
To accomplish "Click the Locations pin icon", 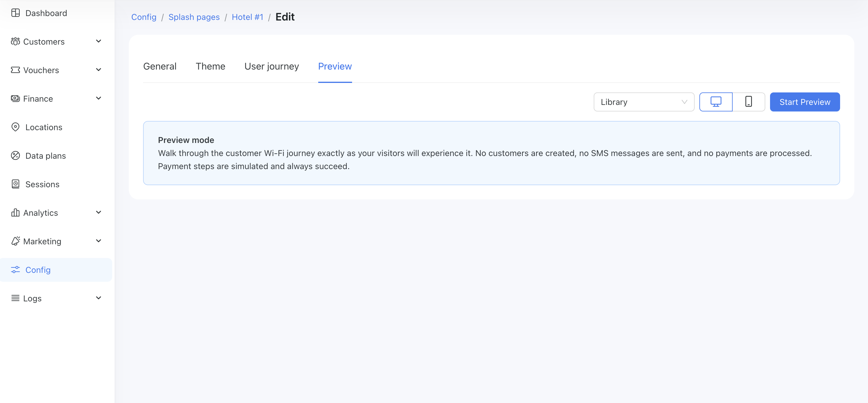I will (x=15, y=127).
